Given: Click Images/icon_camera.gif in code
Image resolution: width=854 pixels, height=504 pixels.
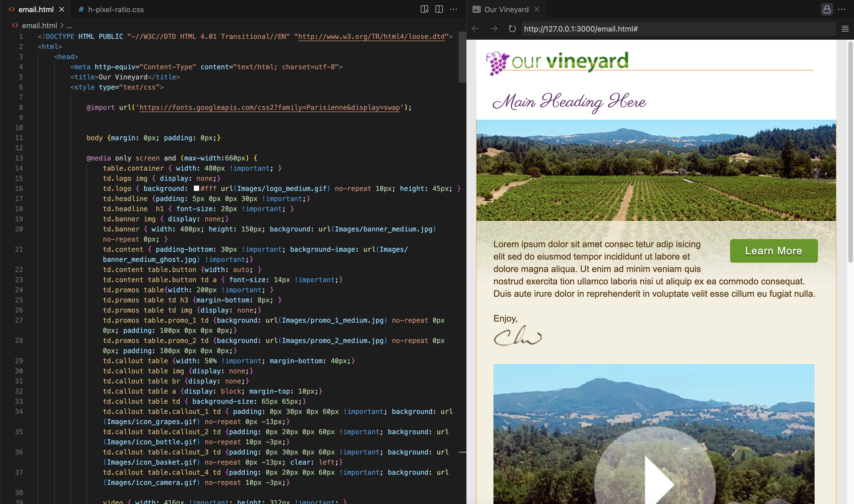Looking at the screenshot, I should 152,483.
